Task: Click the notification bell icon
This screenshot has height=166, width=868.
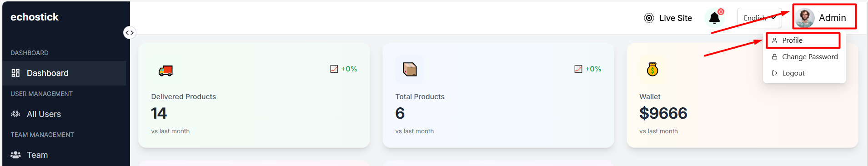Action: pyautogui.click(x=714, y=18)
